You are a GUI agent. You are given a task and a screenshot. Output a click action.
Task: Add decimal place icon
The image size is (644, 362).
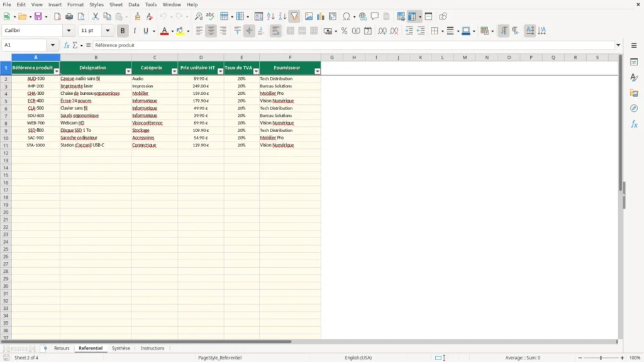[x=382, y=31]
